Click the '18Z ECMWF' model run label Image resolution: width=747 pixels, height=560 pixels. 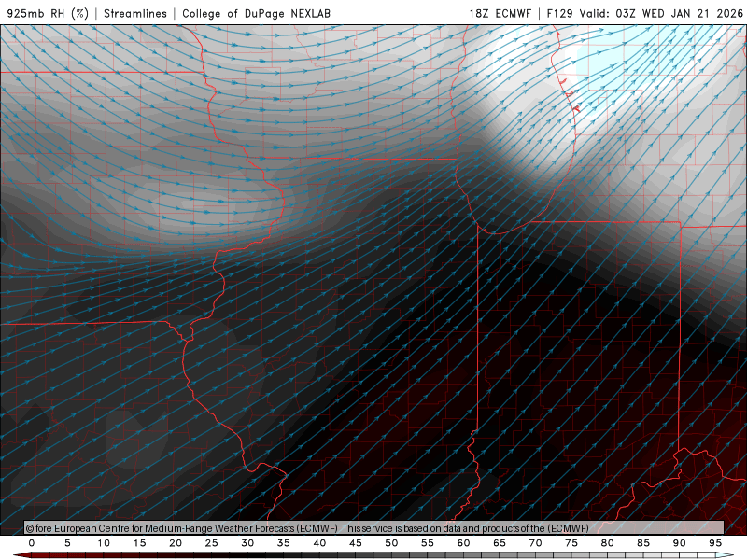[500, 13]
